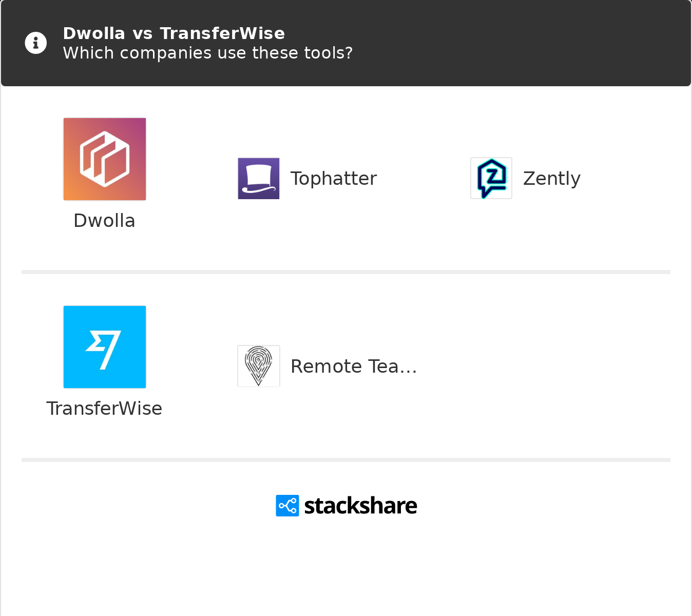Select the Zently house chat icon

pos(491,178)
